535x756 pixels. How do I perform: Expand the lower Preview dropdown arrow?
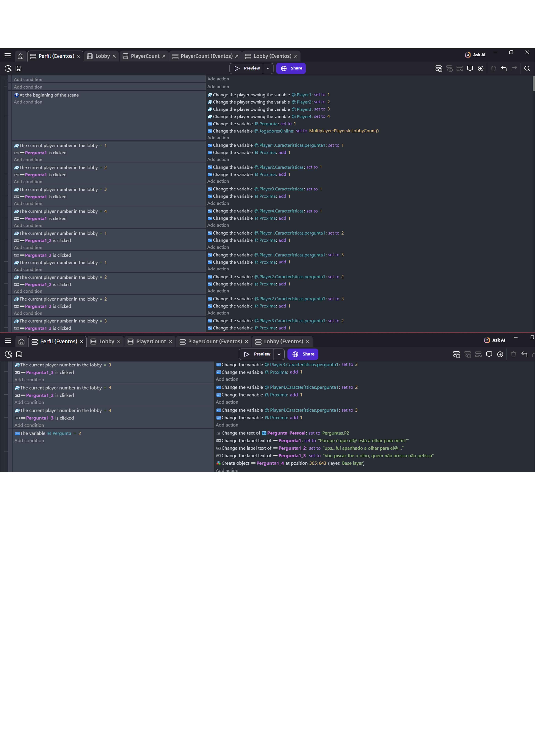pyautogui.click(x=279, y=354)
